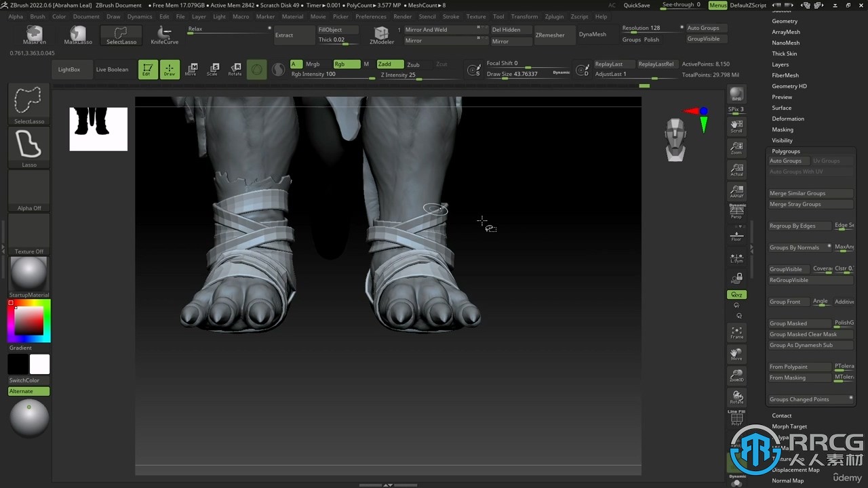Click the Actual size icon
868x488 pixels.
[x=736, y=169]
